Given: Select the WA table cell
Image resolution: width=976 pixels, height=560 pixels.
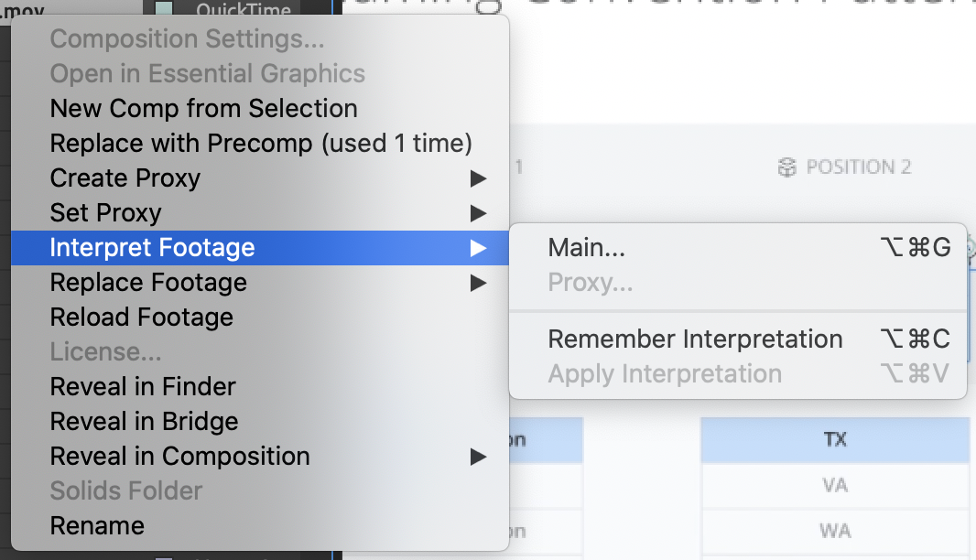Looking at the screenshot, I should point(834,531).
